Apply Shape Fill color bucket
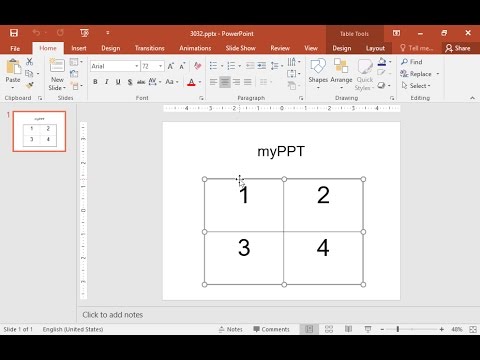 (382, 62)
